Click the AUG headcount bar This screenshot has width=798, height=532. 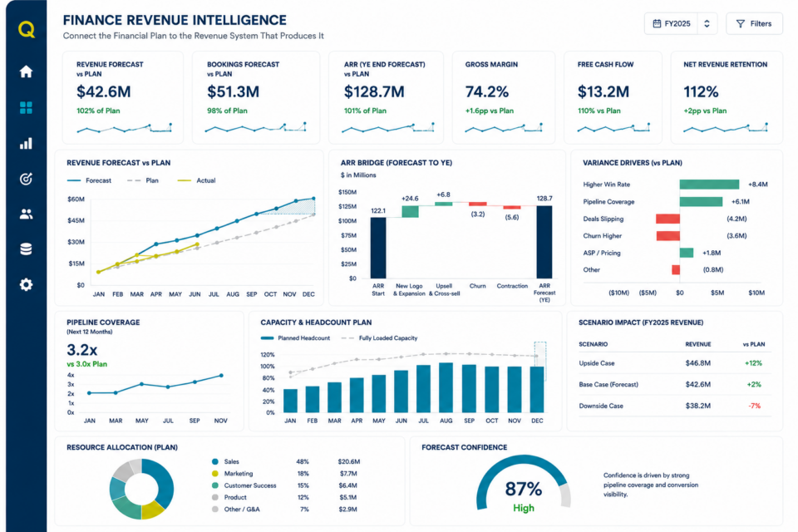point(446,387)
